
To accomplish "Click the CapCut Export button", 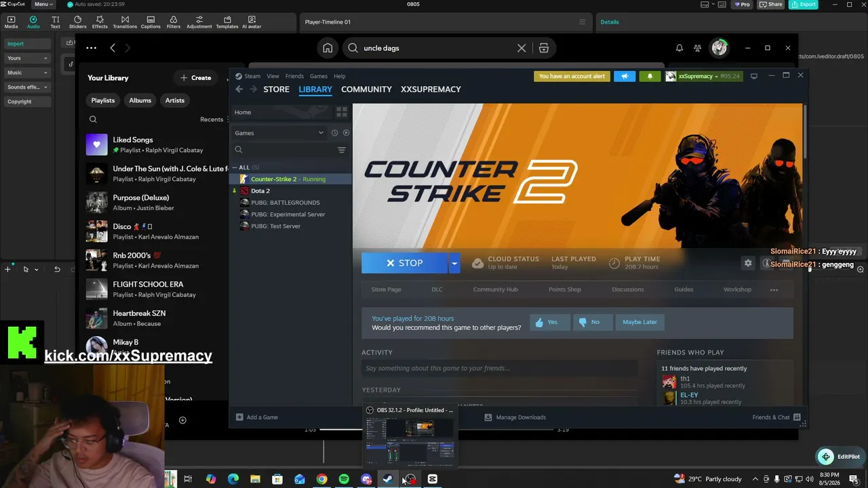I will click(x=804, y=4).
